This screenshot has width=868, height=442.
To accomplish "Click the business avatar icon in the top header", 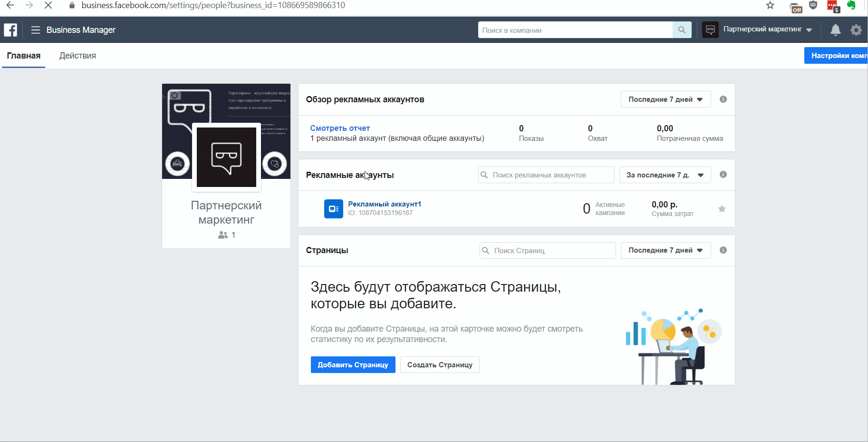I will [x=710, y=29].
